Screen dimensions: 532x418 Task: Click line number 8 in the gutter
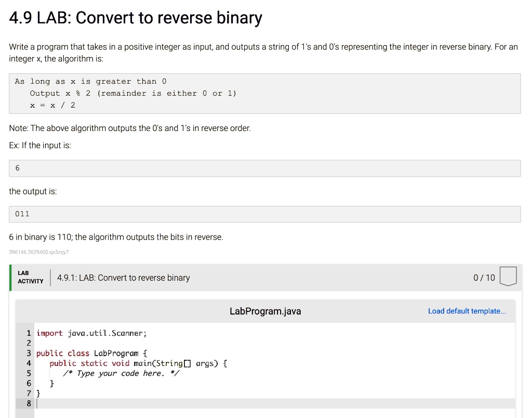(x=29, y=403)
